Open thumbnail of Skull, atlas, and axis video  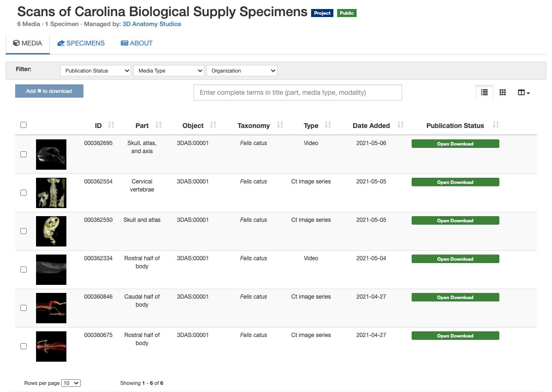51,155
